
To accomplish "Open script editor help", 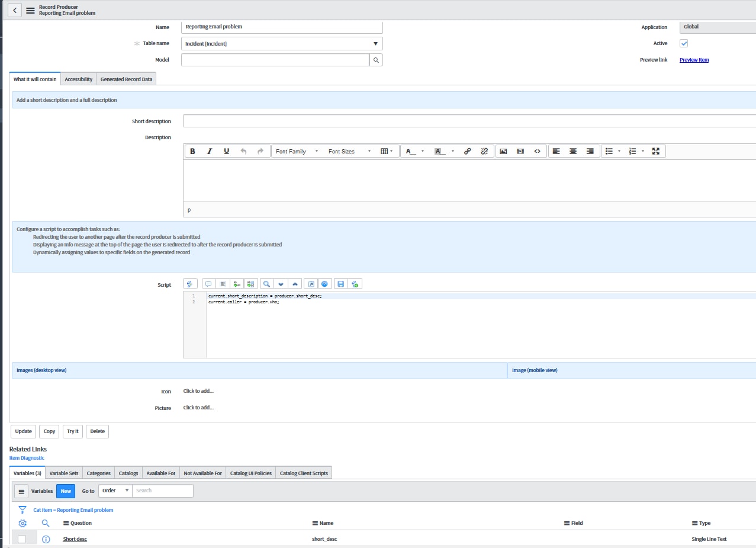I will 325,284.
